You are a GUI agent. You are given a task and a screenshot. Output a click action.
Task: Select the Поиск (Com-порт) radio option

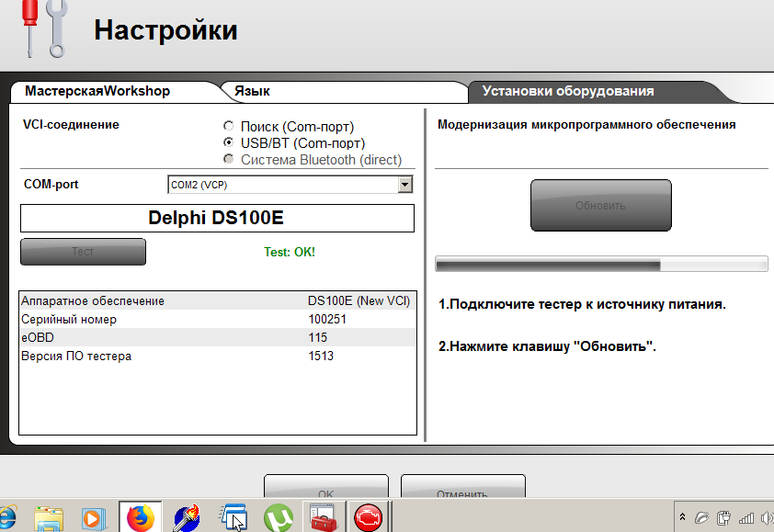click(x=228, y=126)
